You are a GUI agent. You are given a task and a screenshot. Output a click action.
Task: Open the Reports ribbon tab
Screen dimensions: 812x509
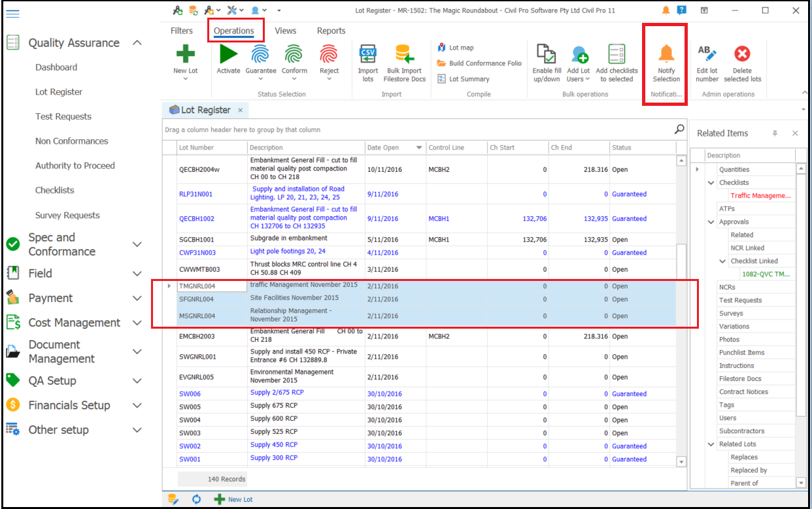[x=331, y=31]
